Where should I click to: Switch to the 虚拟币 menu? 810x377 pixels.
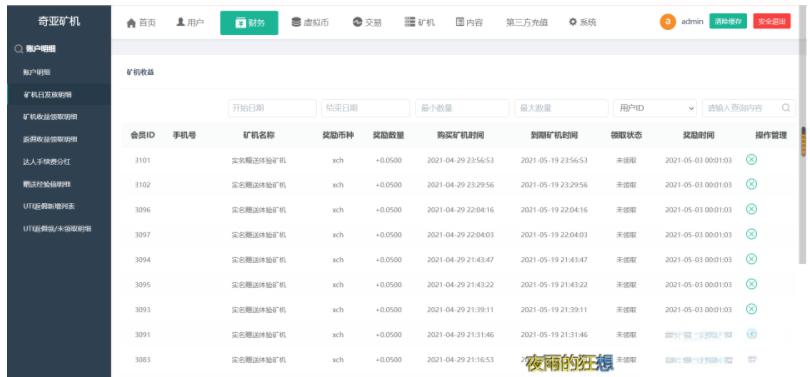click(310, 22)
